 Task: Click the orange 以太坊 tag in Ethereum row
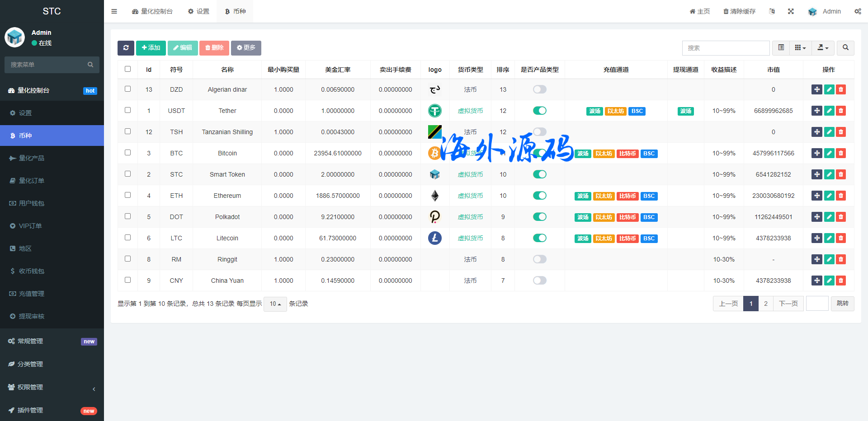[x=604, y=196]
